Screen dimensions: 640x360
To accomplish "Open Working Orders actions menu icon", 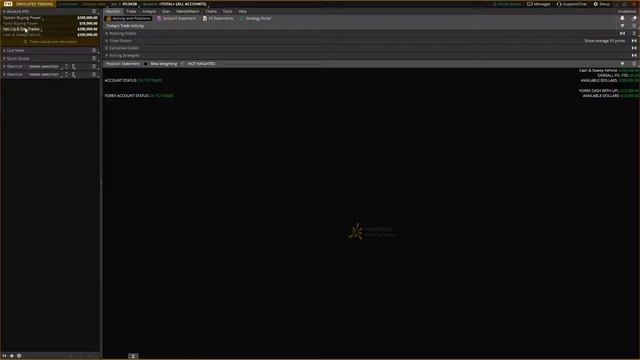I will [634, 33].
